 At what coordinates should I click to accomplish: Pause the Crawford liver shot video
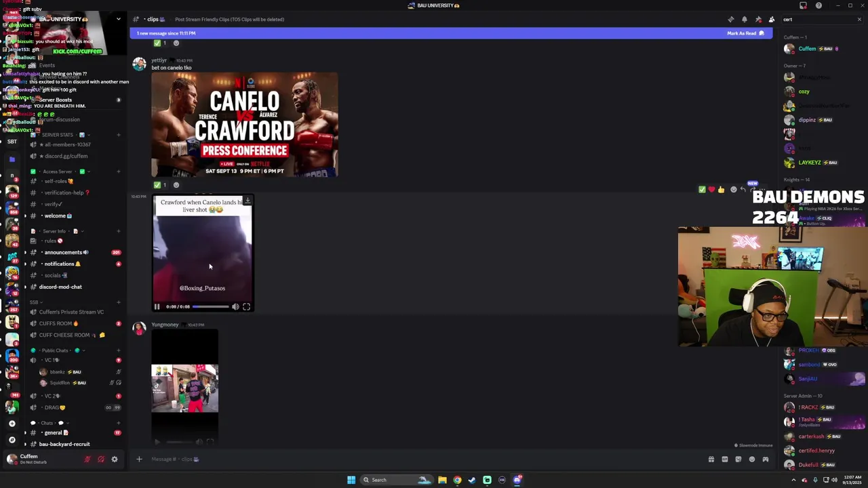[x=157, y=307]
